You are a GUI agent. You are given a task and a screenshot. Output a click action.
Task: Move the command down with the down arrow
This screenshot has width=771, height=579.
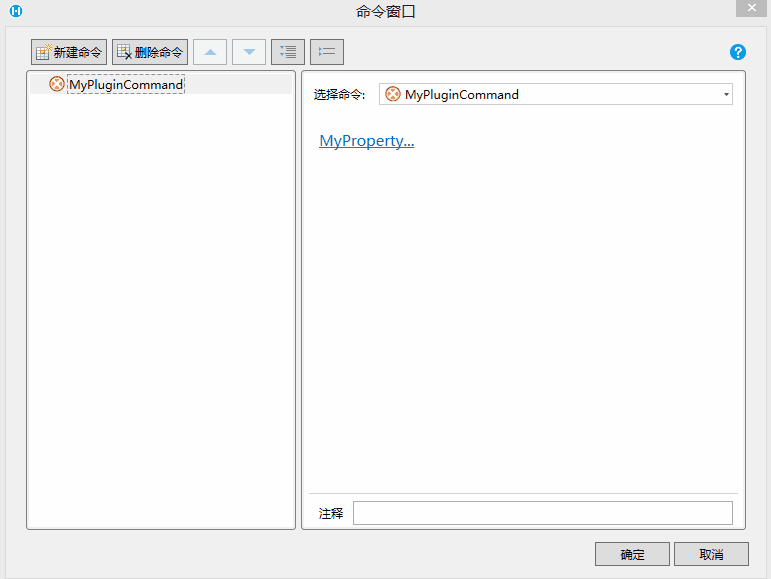[x=249, y=52]
